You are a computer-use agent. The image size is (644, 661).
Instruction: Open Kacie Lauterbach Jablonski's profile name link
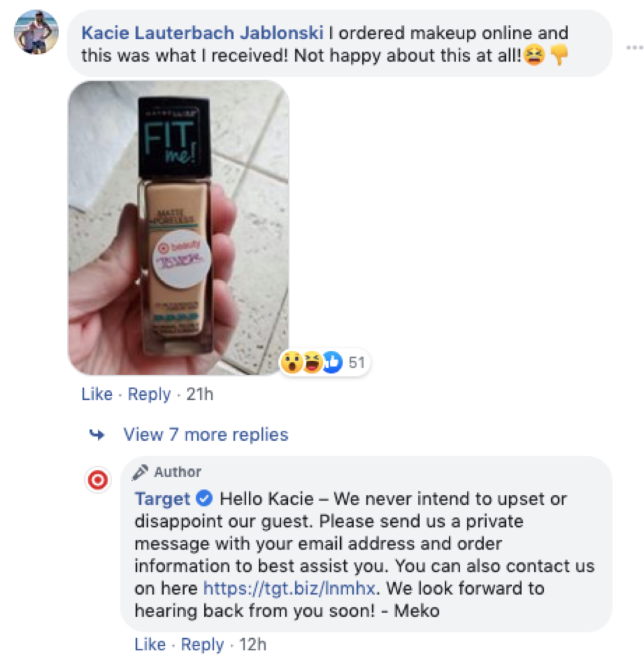pyautogui.click(x=203, y=33)
